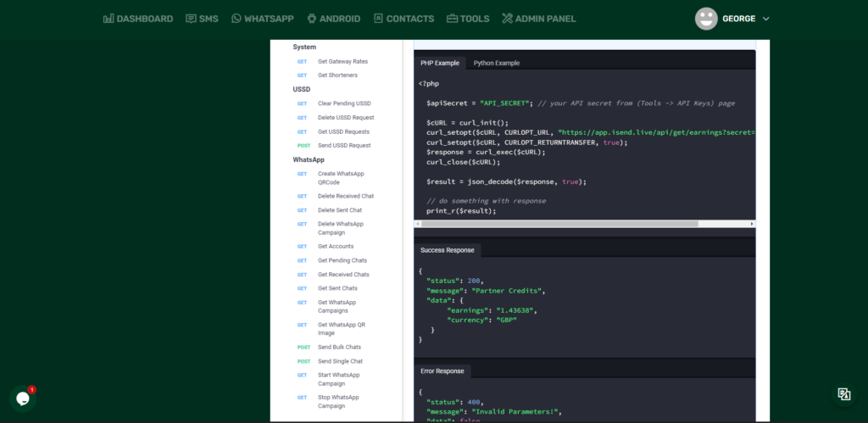Screen dimensions: 868x423
Task: Click the Dashboard bar chart icon
Action: pyautogui.click(x=108, y=19)
